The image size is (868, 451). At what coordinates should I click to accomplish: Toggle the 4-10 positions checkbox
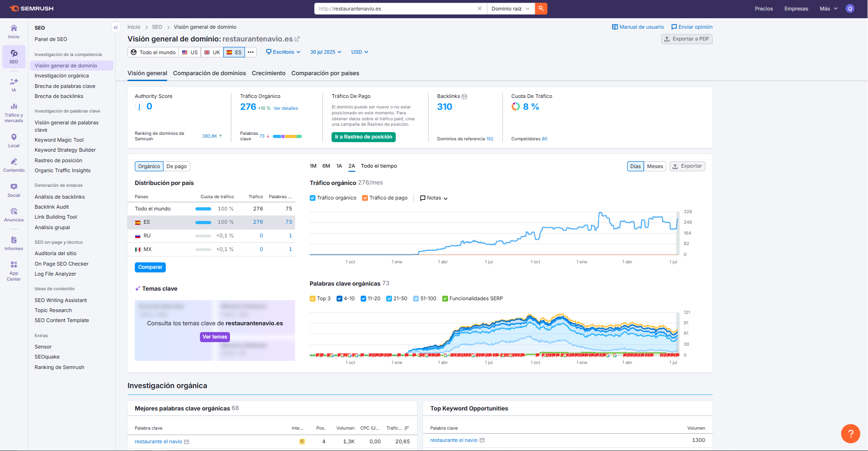(339, 299)
